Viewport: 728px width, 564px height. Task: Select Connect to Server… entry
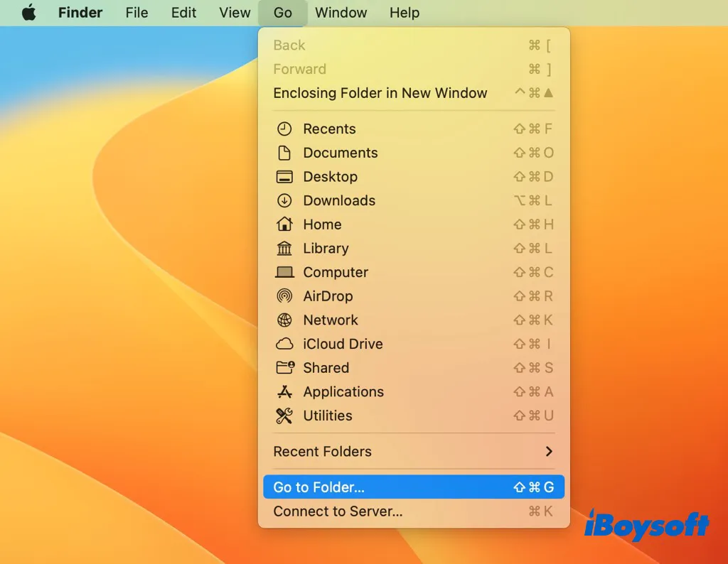coord(338,511)
